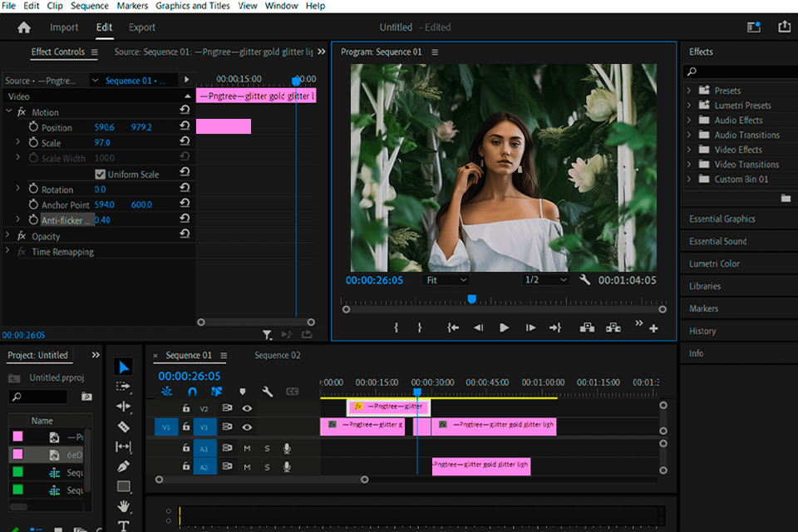Click the Program monitor playhead

(x=472, y=299)
